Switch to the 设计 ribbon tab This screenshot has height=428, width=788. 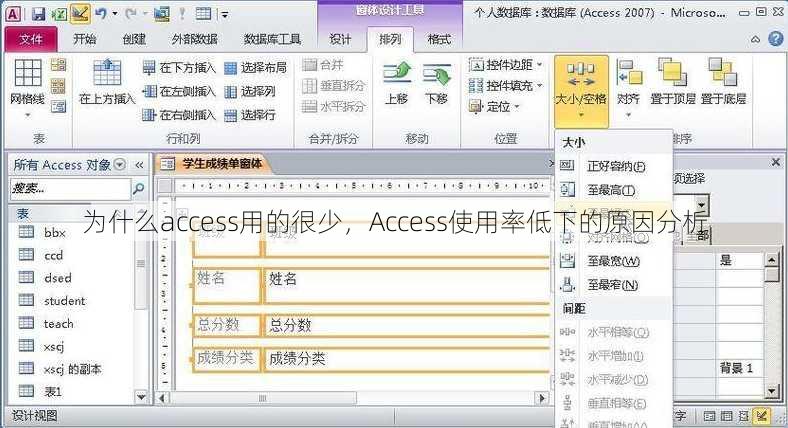coord(340,39)
